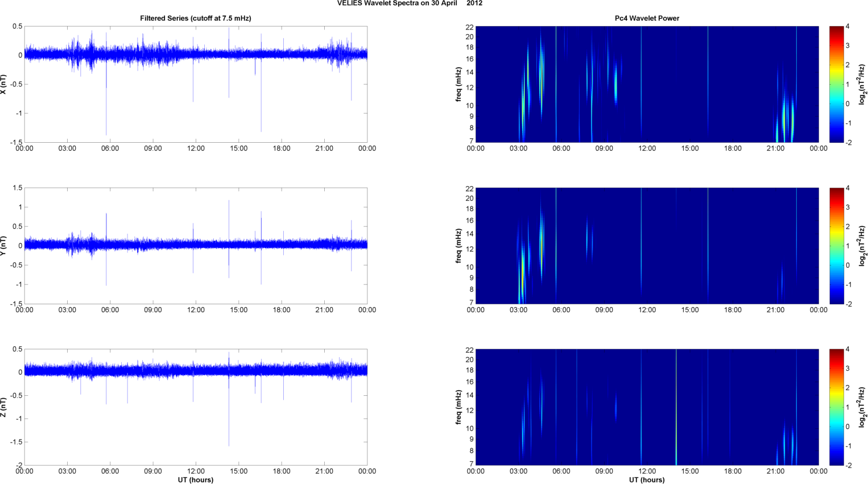Click the 12:00 tick on the X time series axis
868x484 pixels.
196,148
